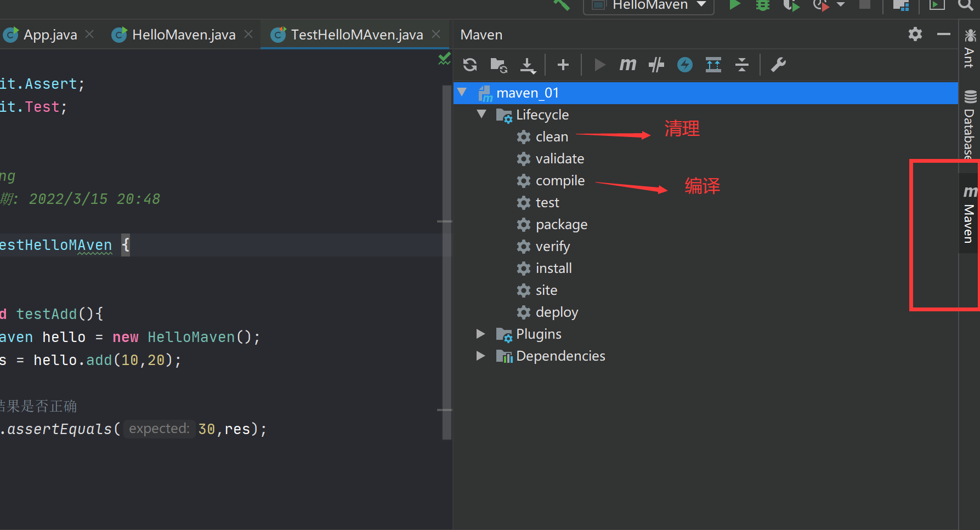Image resolution: width=980 pixels, height=530 pixels.
Task: Expand the Plugins node
Action: (x=481, y=333)
